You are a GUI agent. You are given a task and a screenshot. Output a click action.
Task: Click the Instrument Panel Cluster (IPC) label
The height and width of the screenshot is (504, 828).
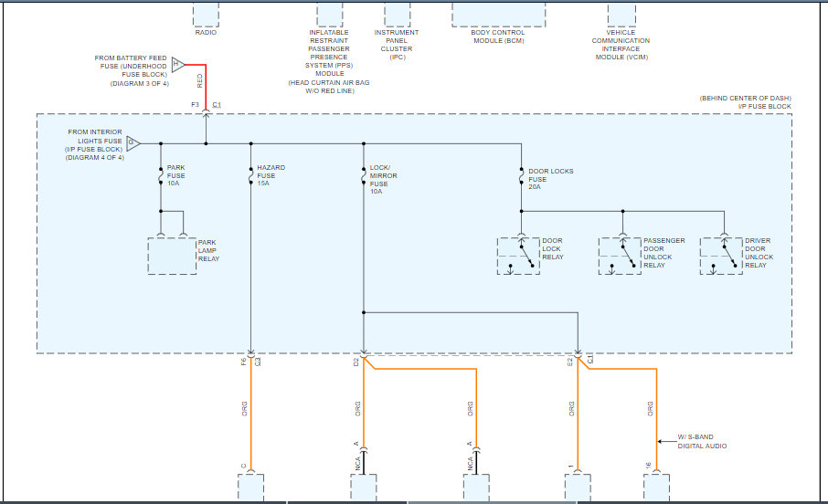point(397,45)
